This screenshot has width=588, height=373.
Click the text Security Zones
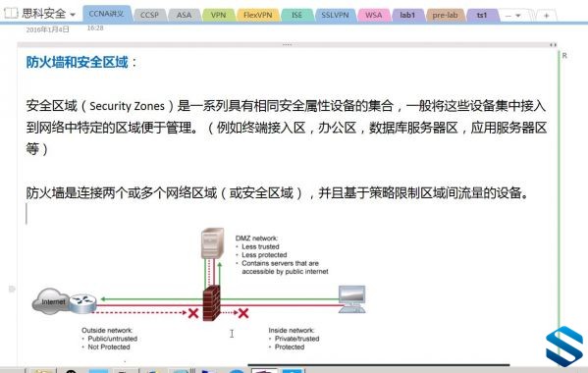point(128,106)
